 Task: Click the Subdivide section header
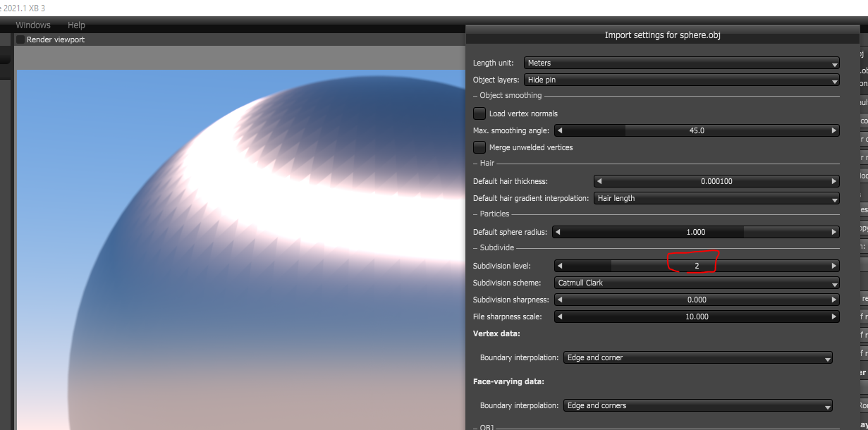(497, 247)
